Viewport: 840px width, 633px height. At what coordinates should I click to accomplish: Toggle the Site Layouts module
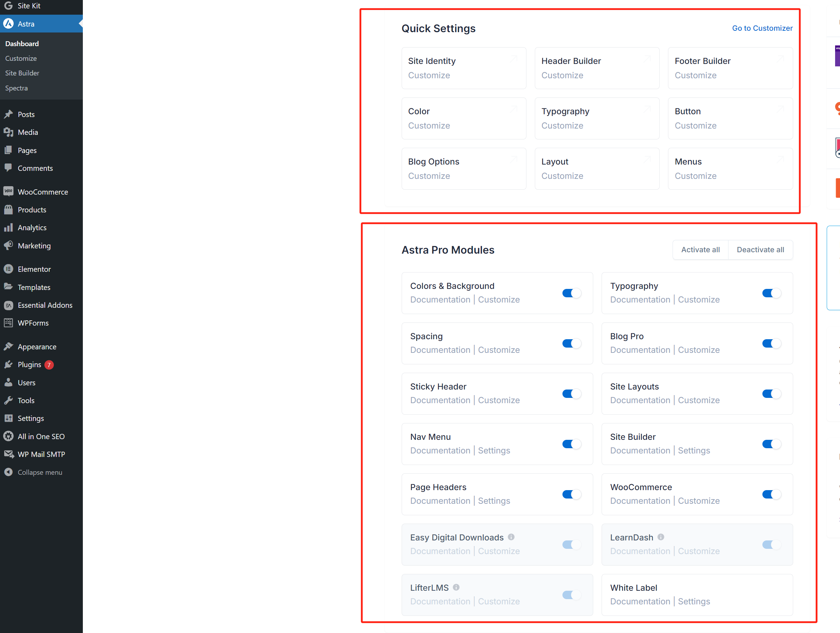771,394
